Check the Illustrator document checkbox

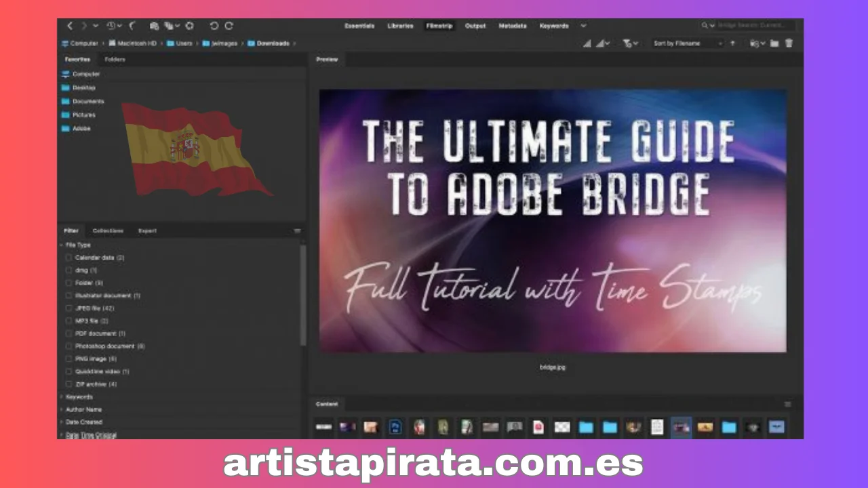tap(68, 296)
